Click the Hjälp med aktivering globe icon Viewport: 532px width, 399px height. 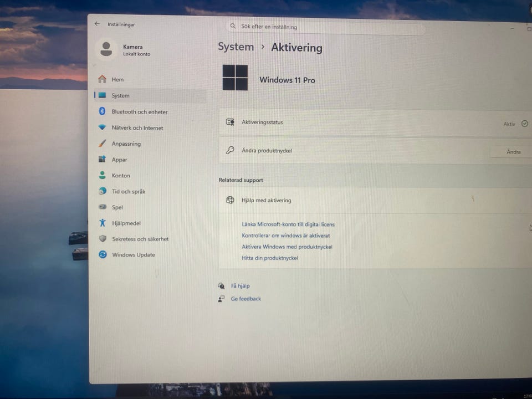(x=230, y=200)
